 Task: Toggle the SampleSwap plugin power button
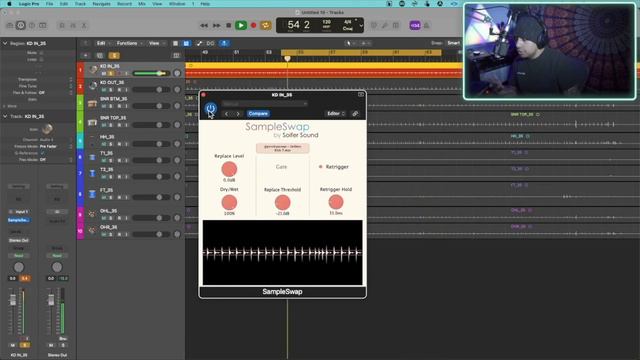pos(211,109)
